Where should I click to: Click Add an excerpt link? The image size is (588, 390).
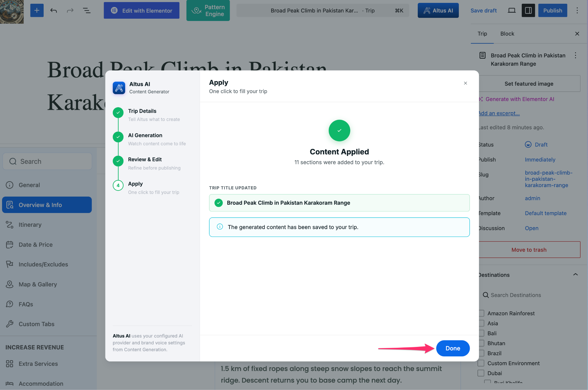click(499, 113)
